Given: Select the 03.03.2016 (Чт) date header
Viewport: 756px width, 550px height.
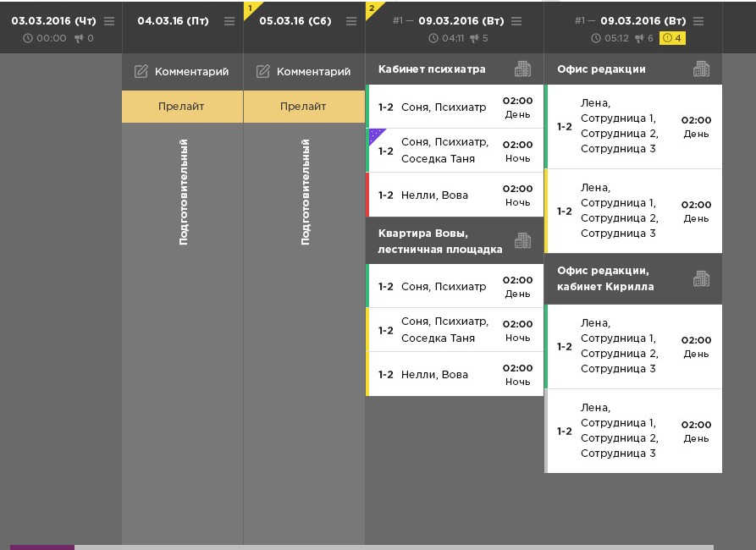Looking at the screenshot, I should tap(53, 21).
